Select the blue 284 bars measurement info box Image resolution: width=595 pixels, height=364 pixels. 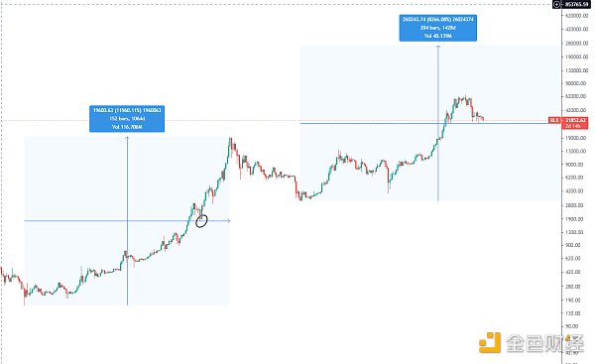[x=438, y=28]
